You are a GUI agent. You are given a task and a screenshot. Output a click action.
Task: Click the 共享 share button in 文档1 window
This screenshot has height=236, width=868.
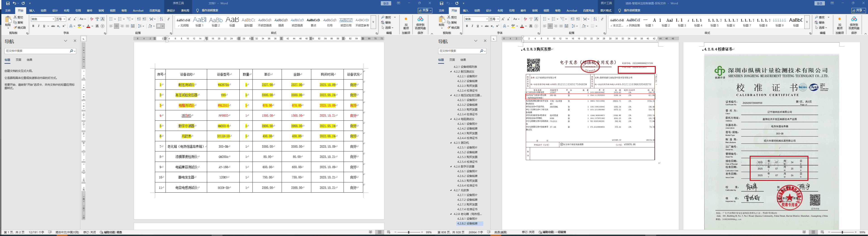click(425, 10)
